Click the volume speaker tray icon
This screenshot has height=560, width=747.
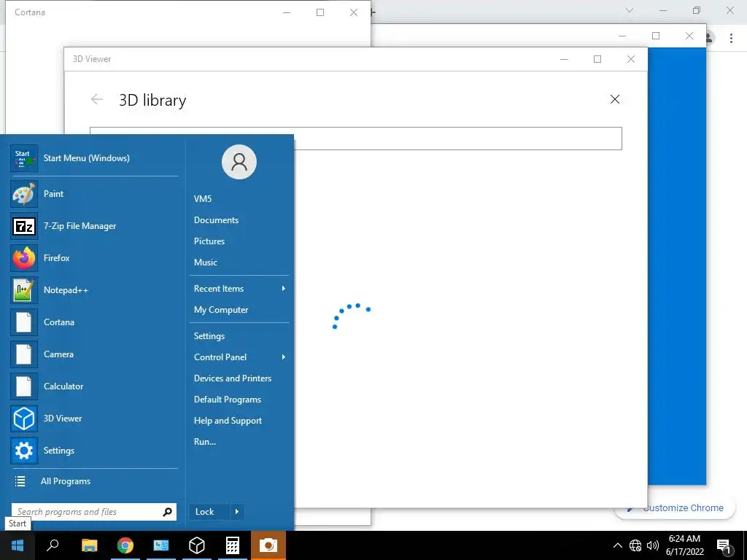click(x=653, y=545)
